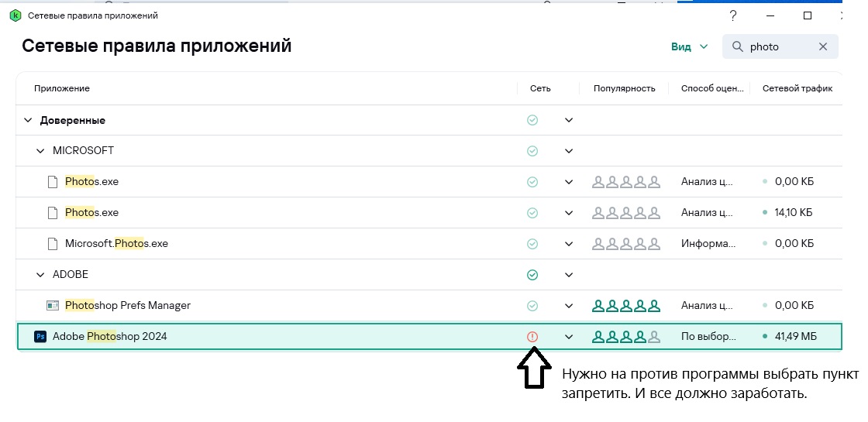Click the Photoshop Prefs Manager app icon
This screenshot has height=422, width=868.
point(53,305)
